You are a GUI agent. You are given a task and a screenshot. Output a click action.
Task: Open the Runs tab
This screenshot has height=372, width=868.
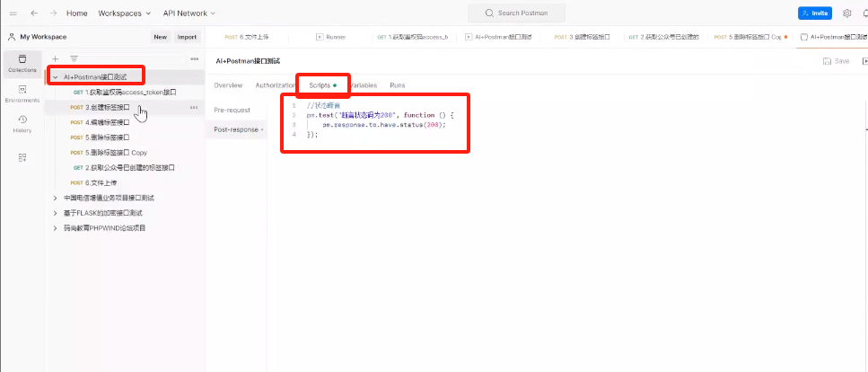point(397,85)
